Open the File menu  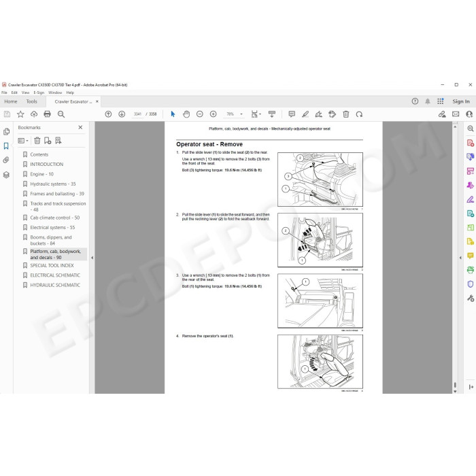(4, 92)
